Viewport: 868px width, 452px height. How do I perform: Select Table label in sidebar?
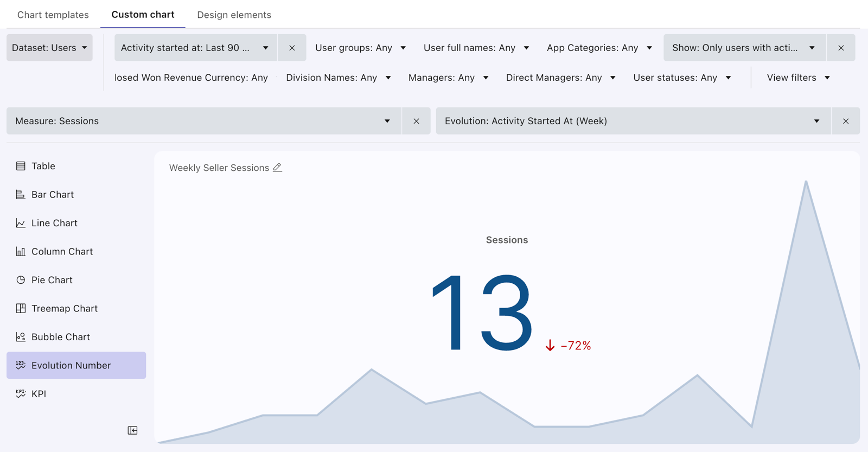point(43,166)
